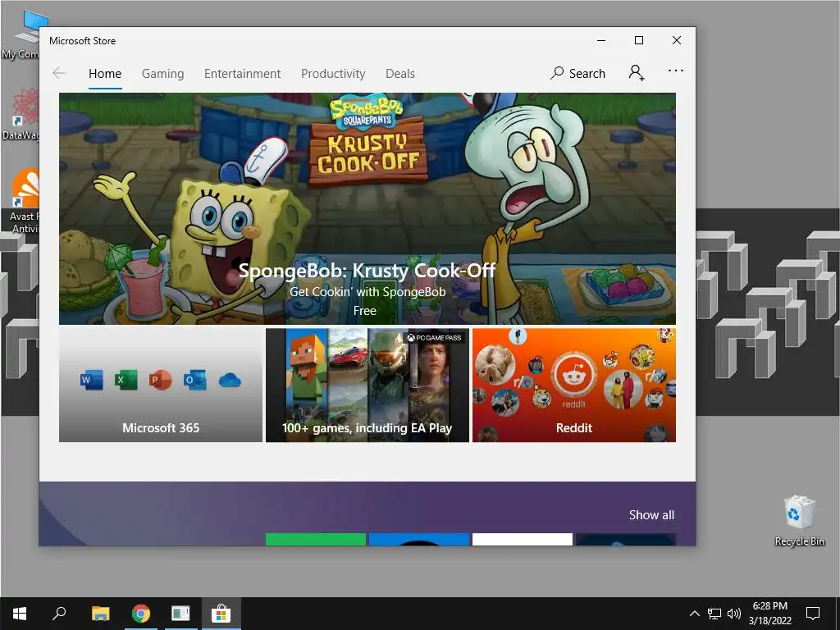Open Google Chrome from the taskbar
The height and width of the screenshot is (630, 840).
pos(141,614)
